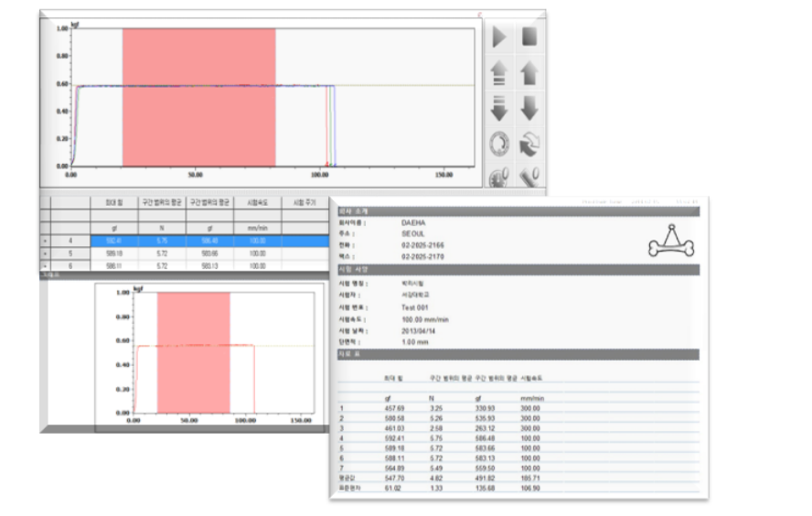This screenshot has width=812, height=516.
Task: Select the 구간 범위의 평균 header above N
Action: pos(162,202)
